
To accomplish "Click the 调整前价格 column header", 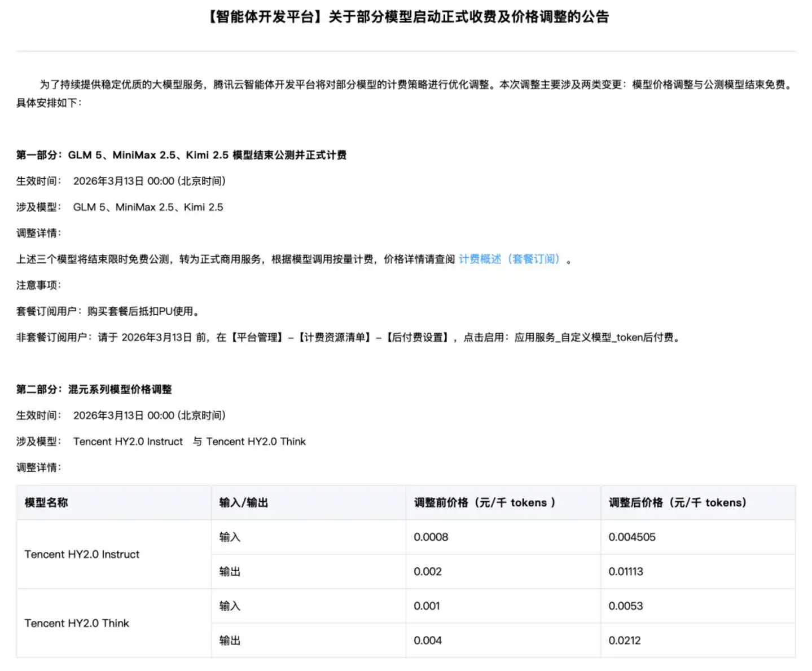I will (x=503, y=502).
